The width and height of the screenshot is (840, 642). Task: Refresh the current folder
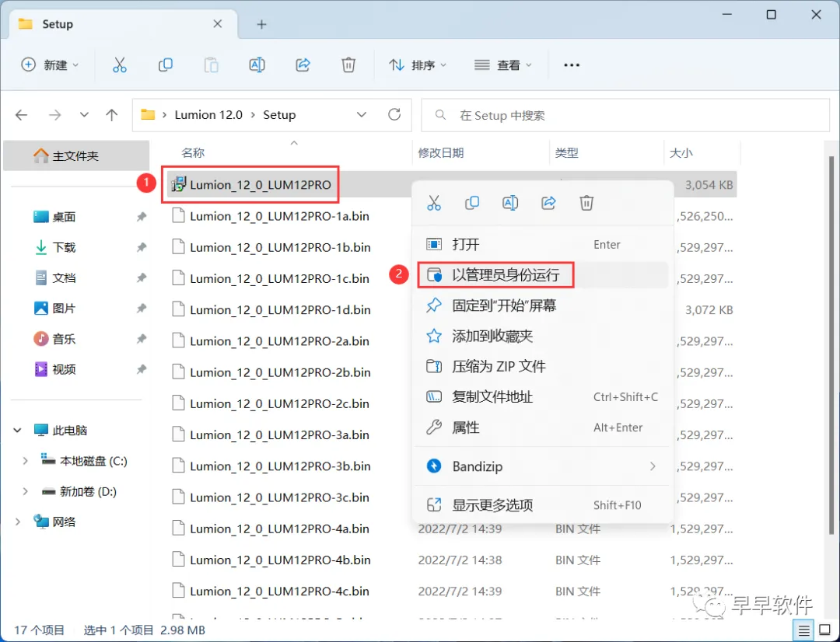pos(394,114)
